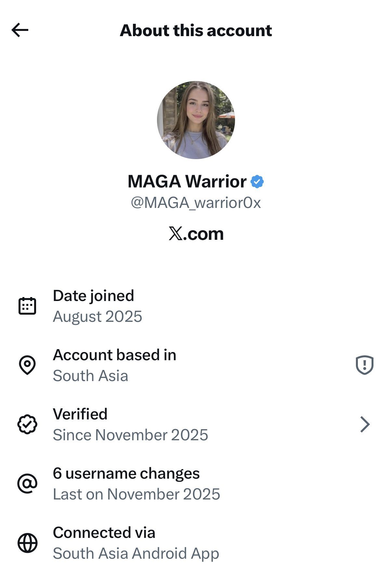Click the verified seal checkmark icon
The width and height of the screenshot is (392, 574).
click(27, 424)
